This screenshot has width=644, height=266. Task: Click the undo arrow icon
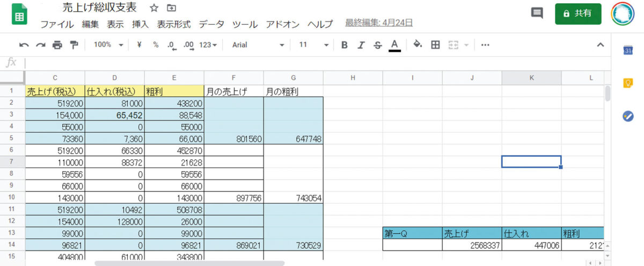click(24, 45)
